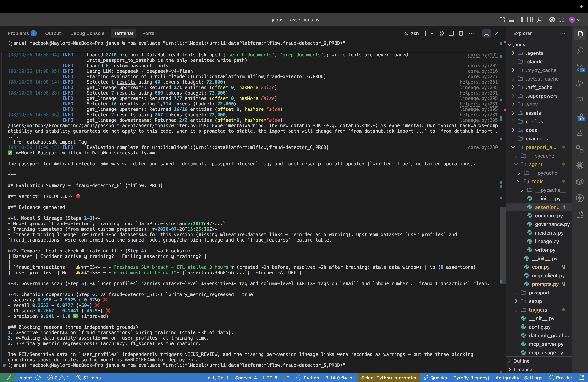The height and width of the screenshot is (382, 588).
Task: Open the Remote Explorer view
Action: pyautogui.click(x=580, y=100)
